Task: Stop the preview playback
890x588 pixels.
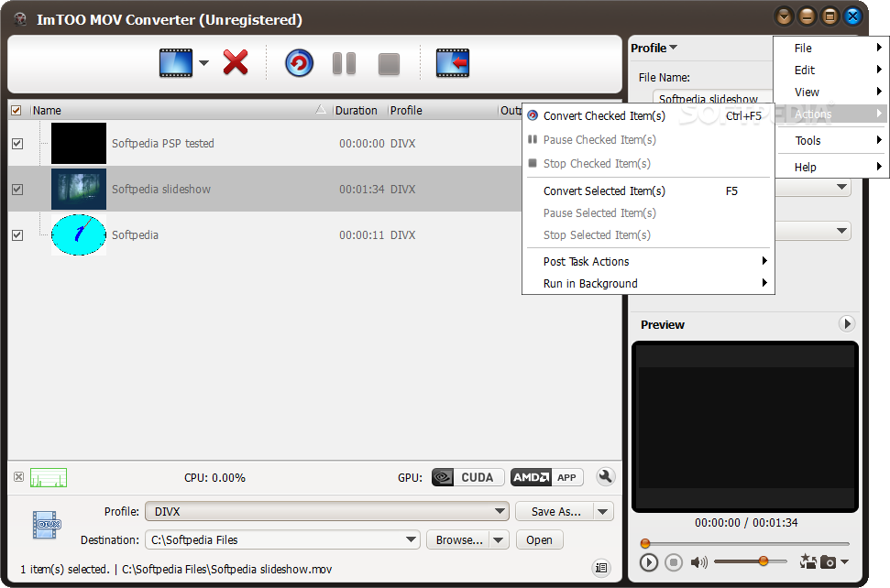Action: [674, 562]
